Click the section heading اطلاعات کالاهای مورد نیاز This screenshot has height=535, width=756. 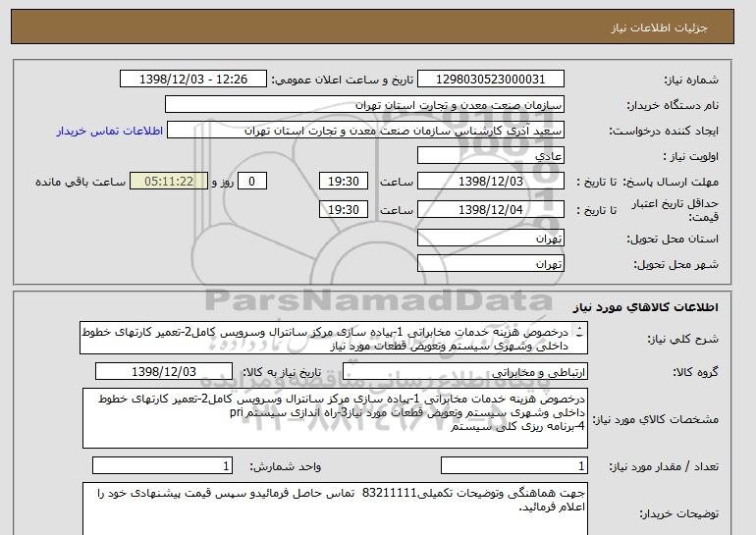[645, 307]
